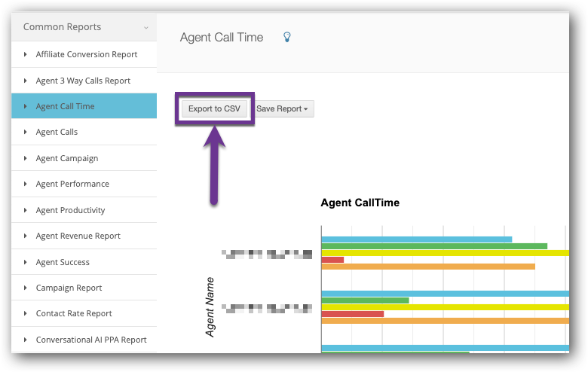The height and width of the screenshot is (372, 588).
Task: Expand arrow beside Agent 3 Way Calls Report
Action: click(25, 81)
